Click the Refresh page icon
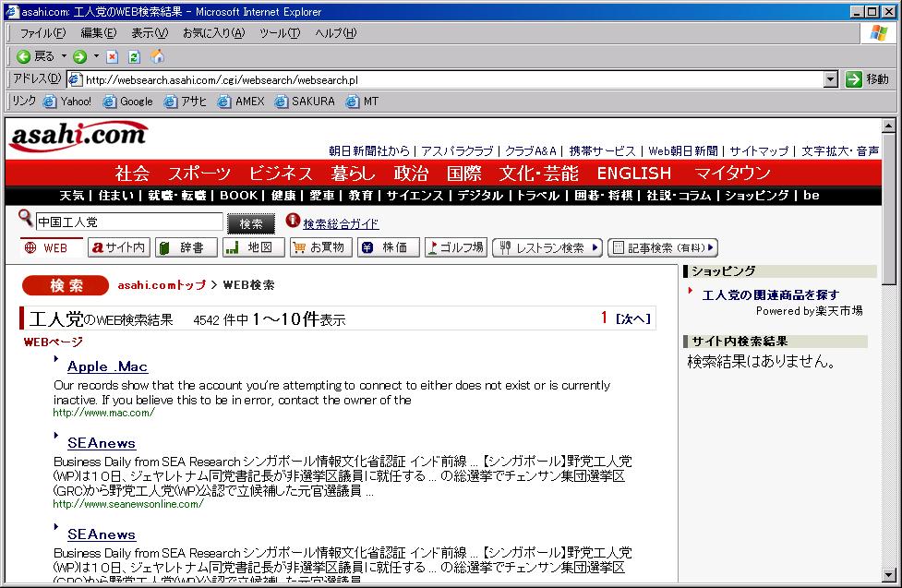The width and height of the screenshot is (902, 588). coord(134,56)
